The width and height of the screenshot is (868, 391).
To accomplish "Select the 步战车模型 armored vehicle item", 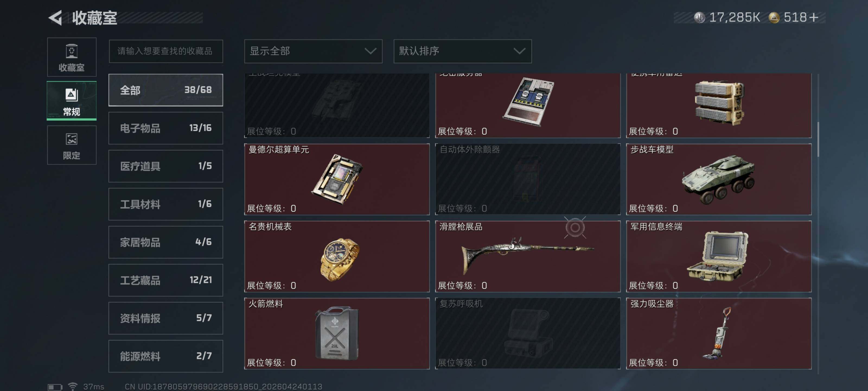I will (718, 179).
